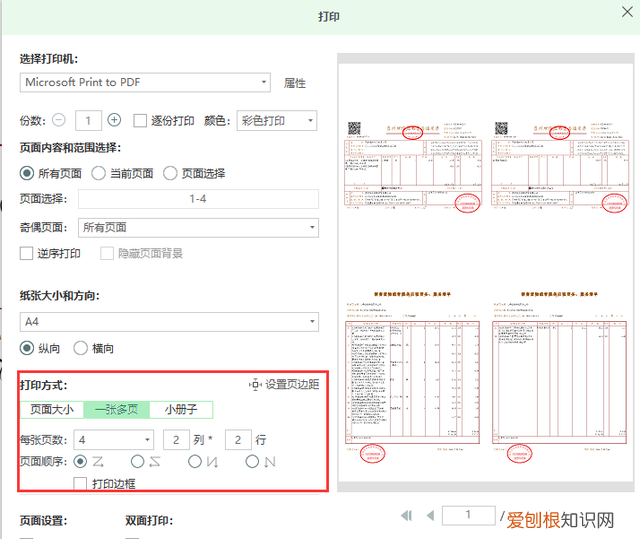Open the 彩色打印 color dropdown
The height and width of the screenshot is (539, 640).
(277, 121)
